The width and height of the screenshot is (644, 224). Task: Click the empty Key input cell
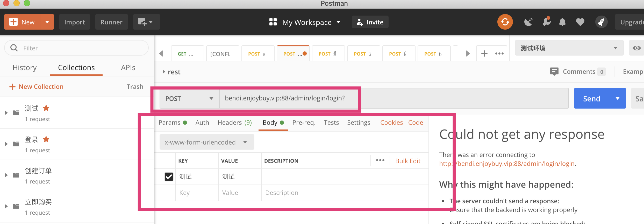coord(197,193)
